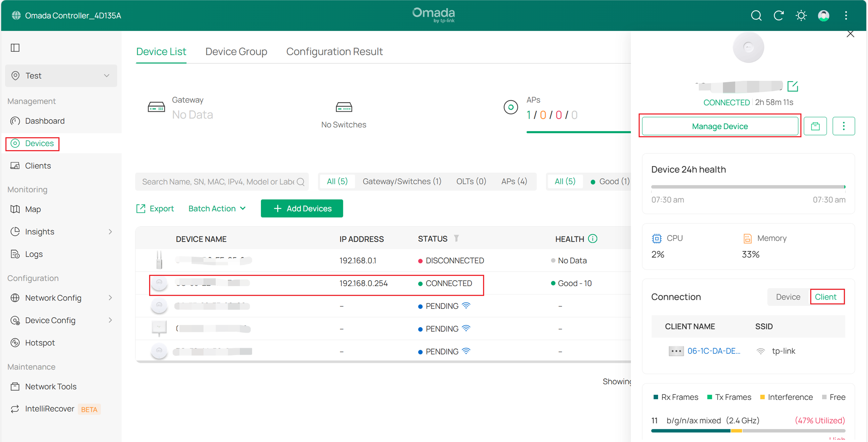Click Add Devices to add new equipment
The height and width of the screenshot is (442, 868).
point(302,208)
